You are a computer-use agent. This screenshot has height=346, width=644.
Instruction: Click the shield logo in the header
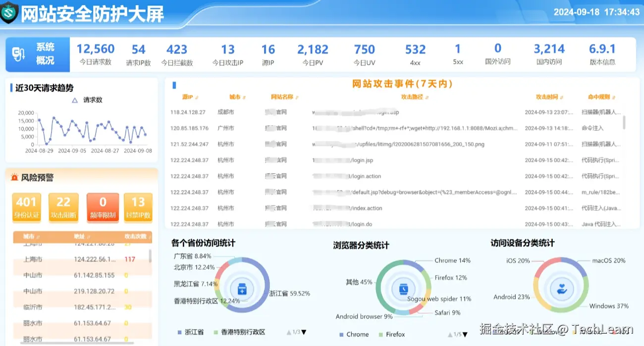9,13
